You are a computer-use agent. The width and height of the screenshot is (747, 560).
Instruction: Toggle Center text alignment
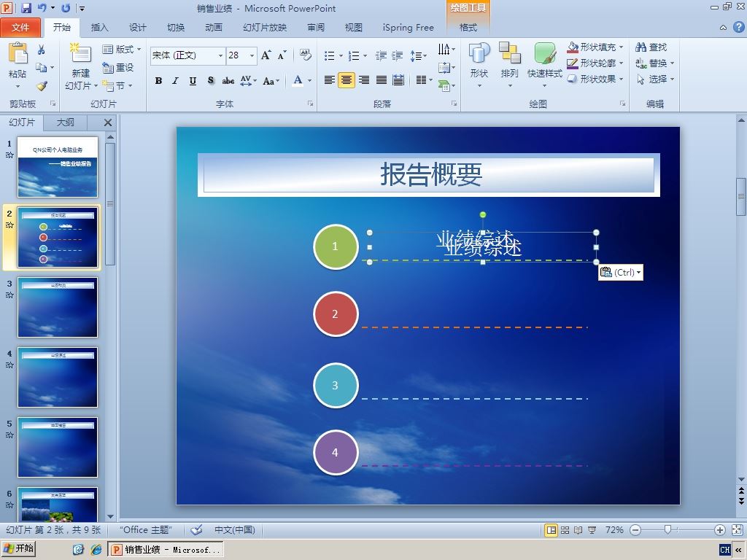pyautogui.click(x=347, y=80)
